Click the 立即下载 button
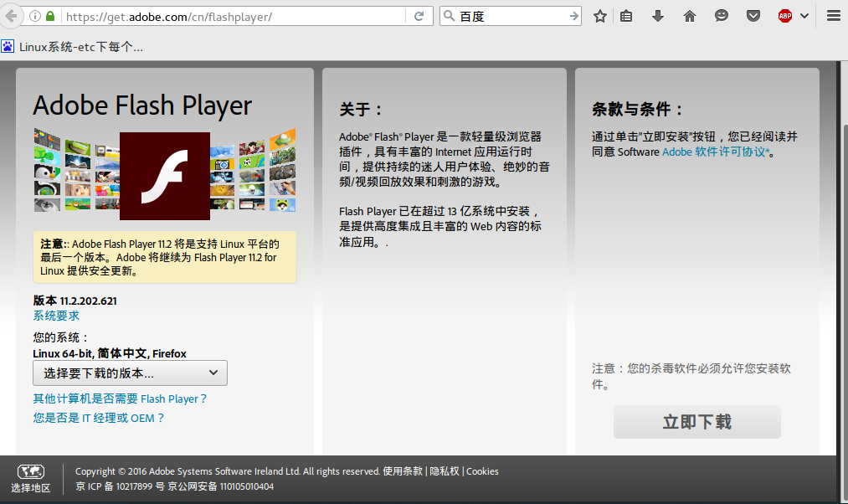The width and height of the screenshot is (848, 504). [x=697, y=422]
